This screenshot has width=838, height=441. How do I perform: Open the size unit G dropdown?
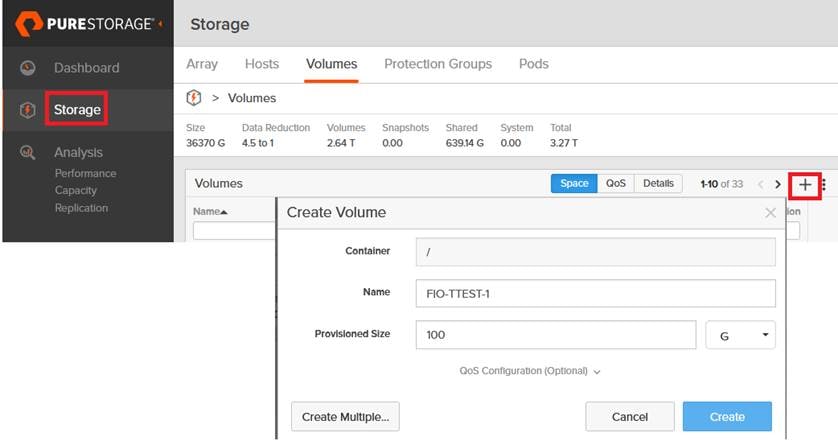click(x=740, y=335)
